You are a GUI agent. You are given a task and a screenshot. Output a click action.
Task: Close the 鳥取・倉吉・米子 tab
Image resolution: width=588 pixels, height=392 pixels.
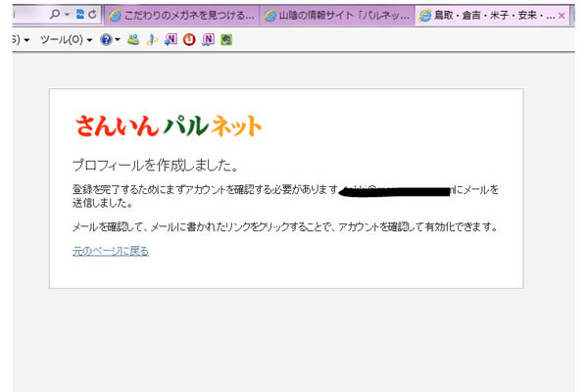point(562,16)
